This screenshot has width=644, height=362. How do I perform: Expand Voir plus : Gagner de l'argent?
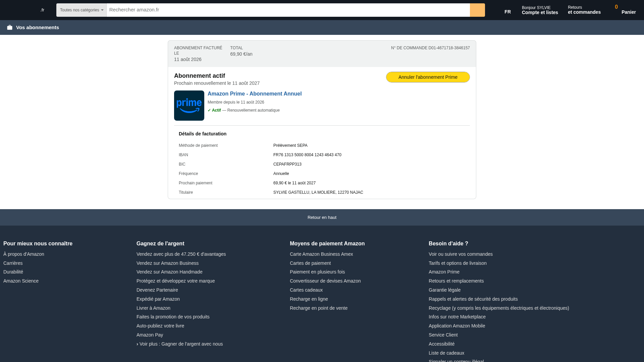180,344
